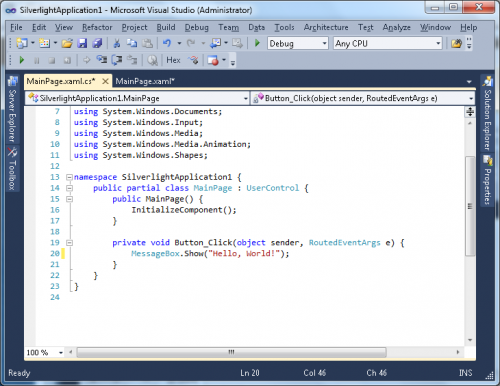Collapse the MainPage class region on line 14
This screenshot has width=500, height=386.
coord(69,188)
